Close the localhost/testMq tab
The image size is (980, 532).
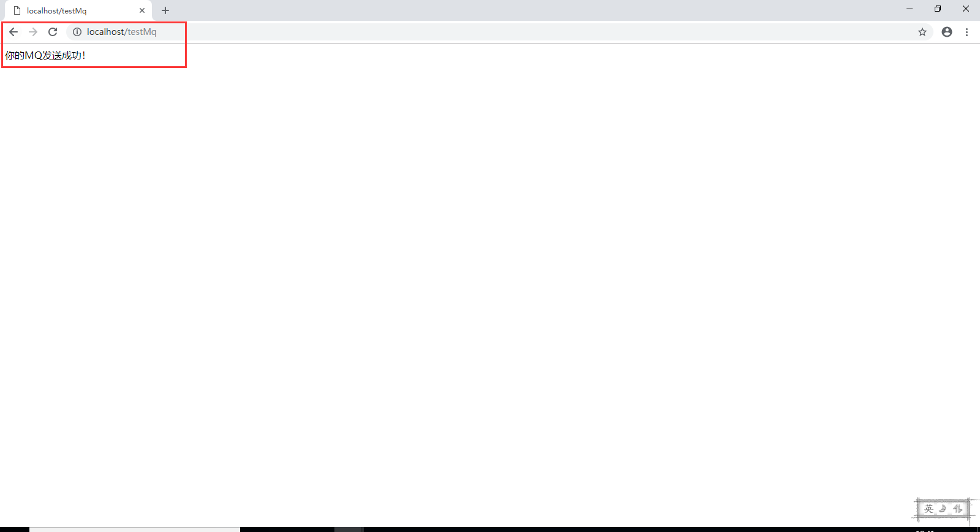click(142, 10)
